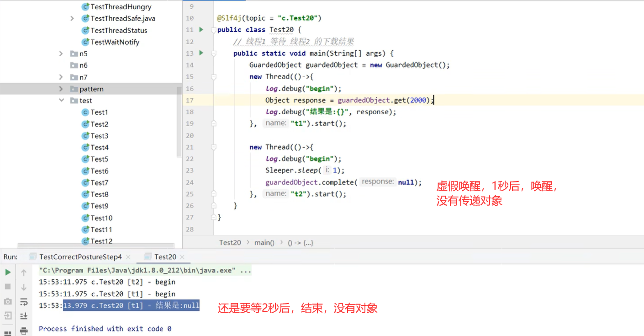The width and height of the screenshot is (644, 336).
Task: Click the project tree vertical scrollbar
Action: point(179,121)
